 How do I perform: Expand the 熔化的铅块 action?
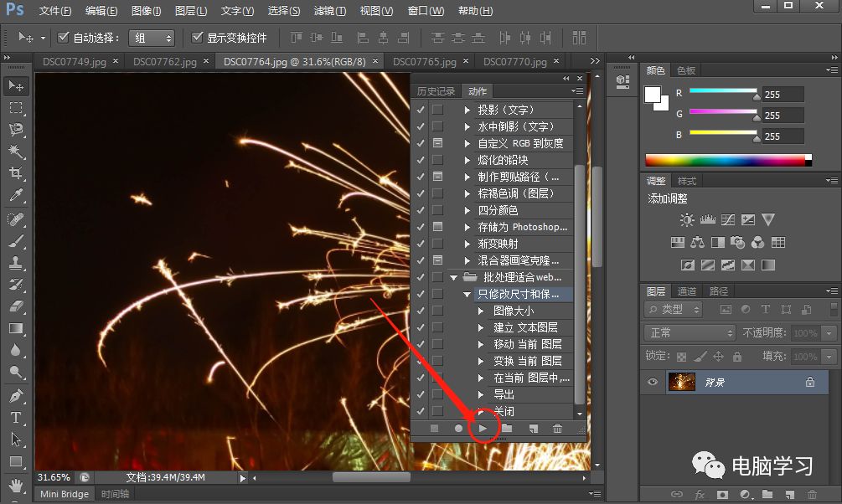tap(467, 160)
